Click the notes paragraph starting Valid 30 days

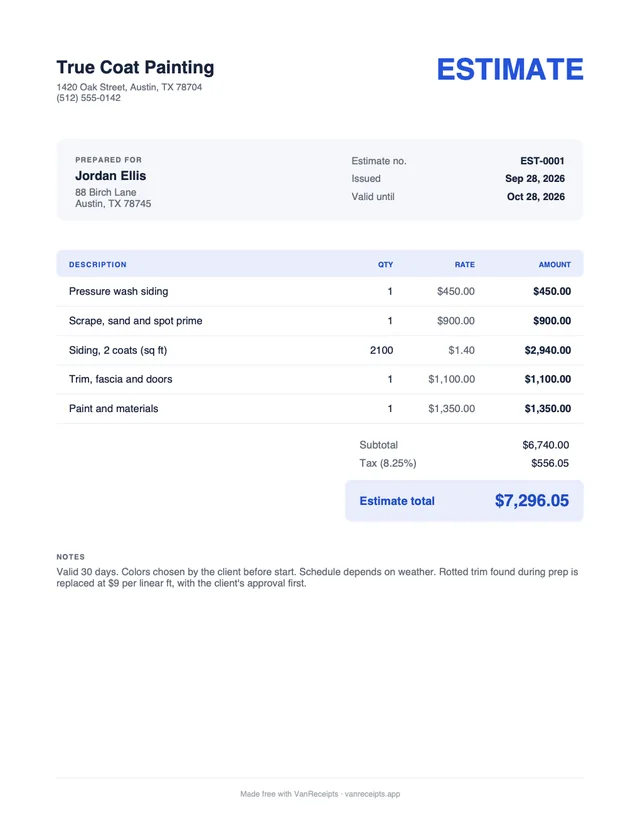(x=317, y=578)
